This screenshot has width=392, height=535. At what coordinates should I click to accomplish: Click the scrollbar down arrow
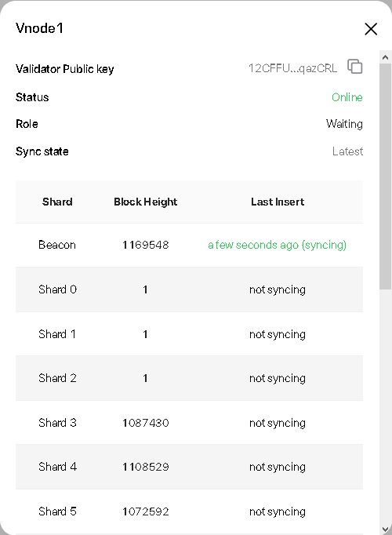pos(386,530)
